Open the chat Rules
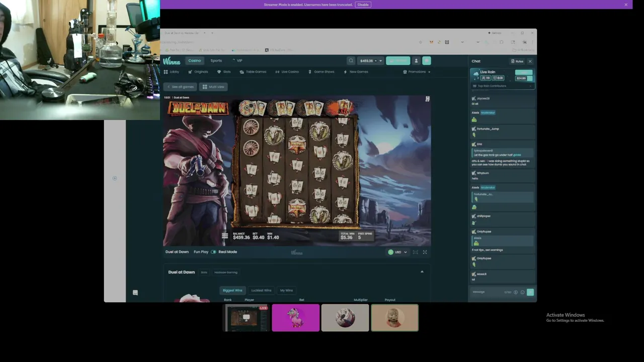The height and width of the screenshot is (362, 644). 517,61
